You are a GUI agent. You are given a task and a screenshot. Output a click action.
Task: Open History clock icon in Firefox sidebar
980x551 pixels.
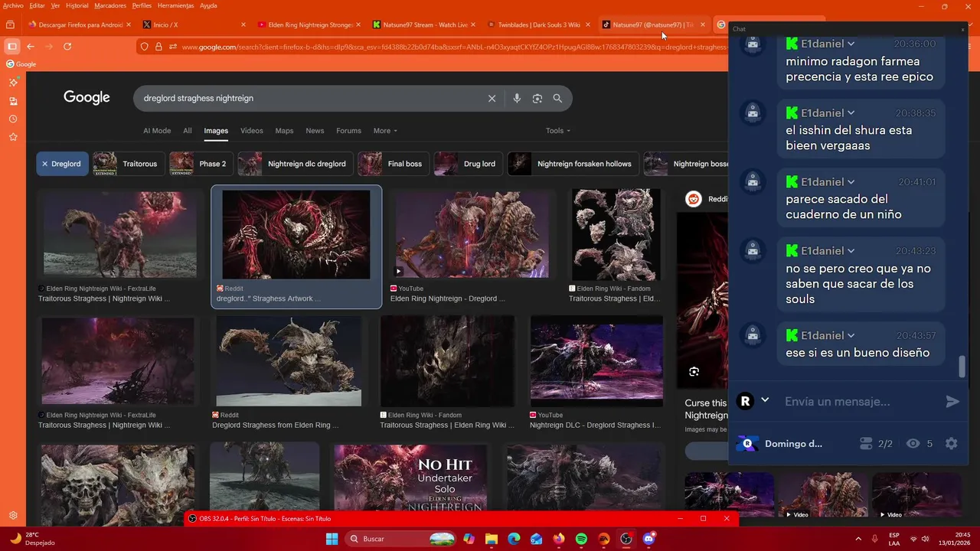(x=13, y=119)
